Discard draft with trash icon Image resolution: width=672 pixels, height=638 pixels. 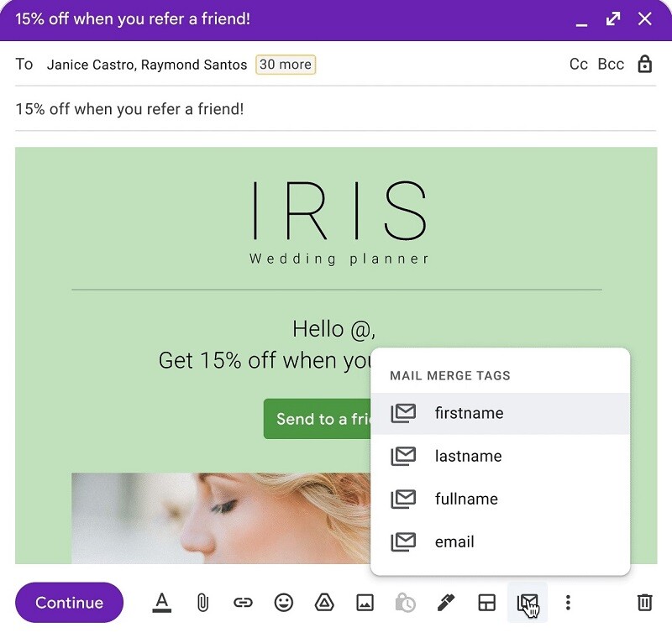644,602
